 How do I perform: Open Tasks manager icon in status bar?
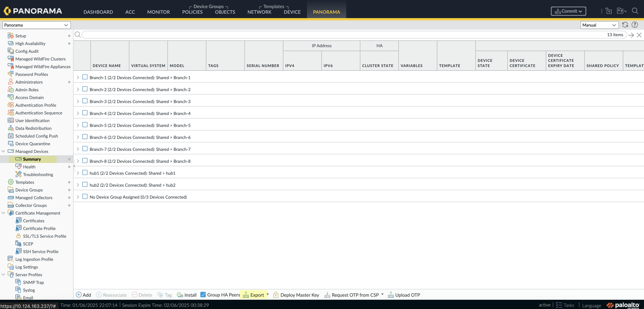559,305
